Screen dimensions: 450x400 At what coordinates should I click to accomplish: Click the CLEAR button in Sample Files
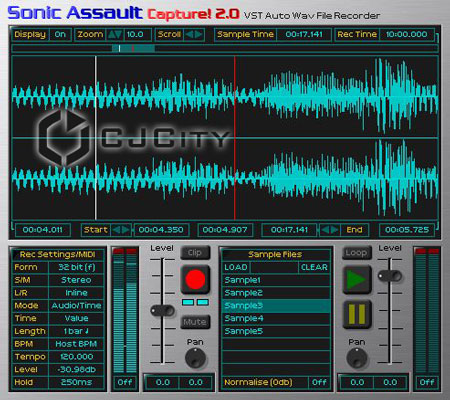coord(314,267)
